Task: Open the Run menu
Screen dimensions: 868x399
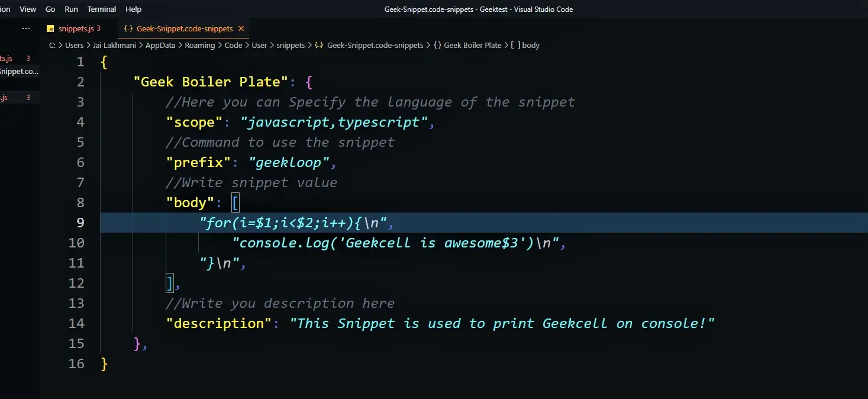Action: point(71,9)
